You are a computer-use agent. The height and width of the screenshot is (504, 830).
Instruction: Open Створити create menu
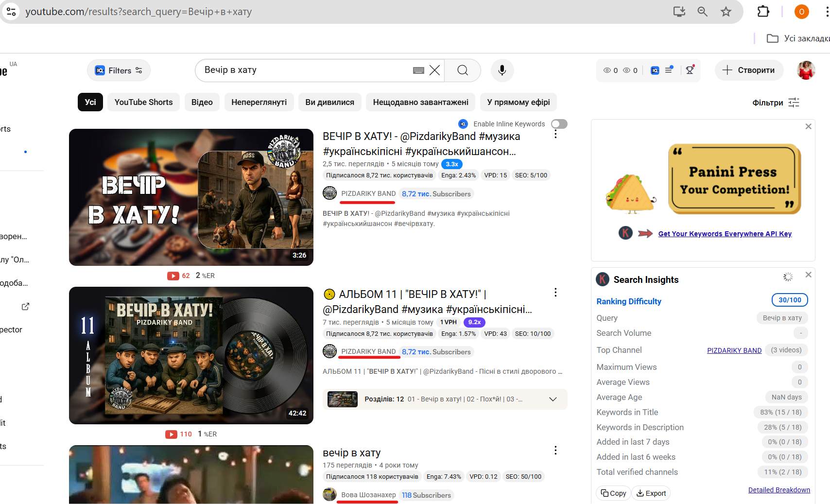[749, 70]
